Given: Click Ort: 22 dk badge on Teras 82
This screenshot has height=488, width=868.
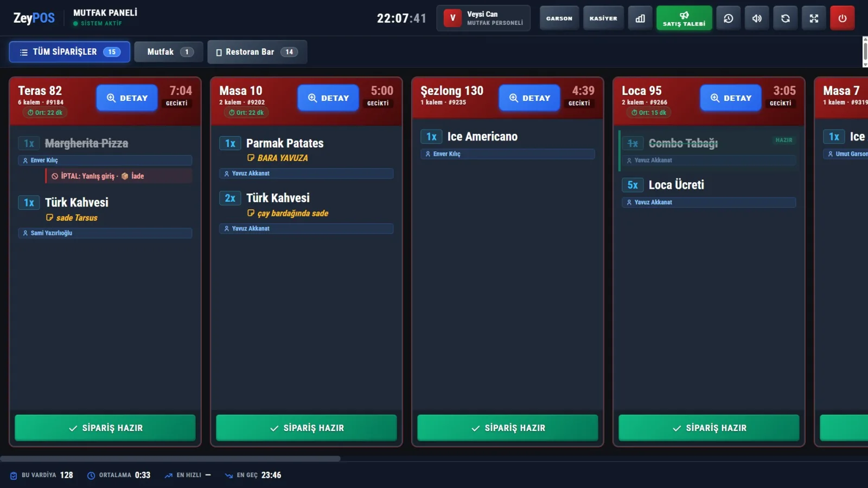Looking at the screenshot, I should (45, 113).
